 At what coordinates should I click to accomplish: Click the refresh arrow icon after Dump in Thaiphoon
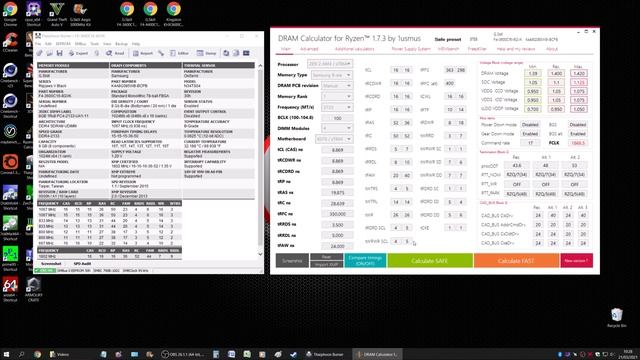(226, 53)
